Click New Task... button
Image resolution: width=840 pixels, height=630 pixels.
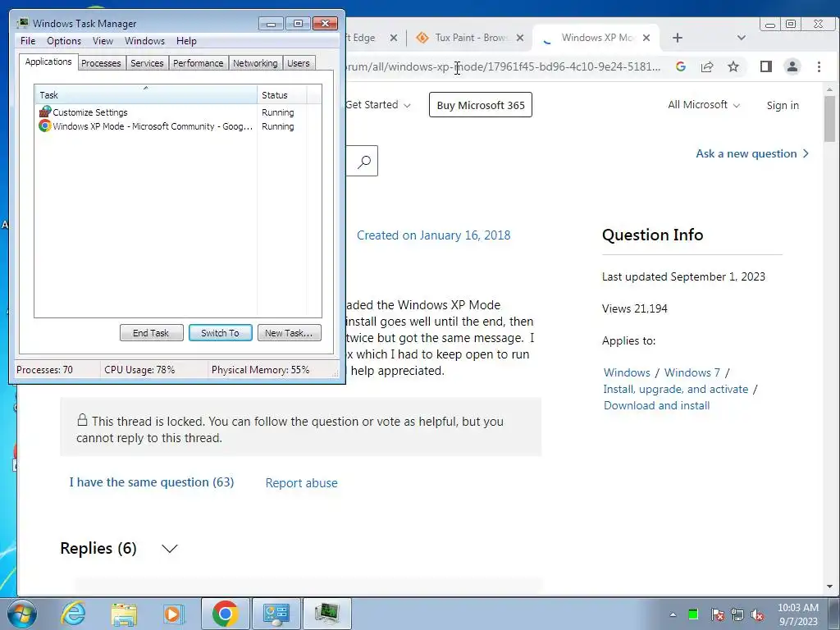(x=289, y=333)
